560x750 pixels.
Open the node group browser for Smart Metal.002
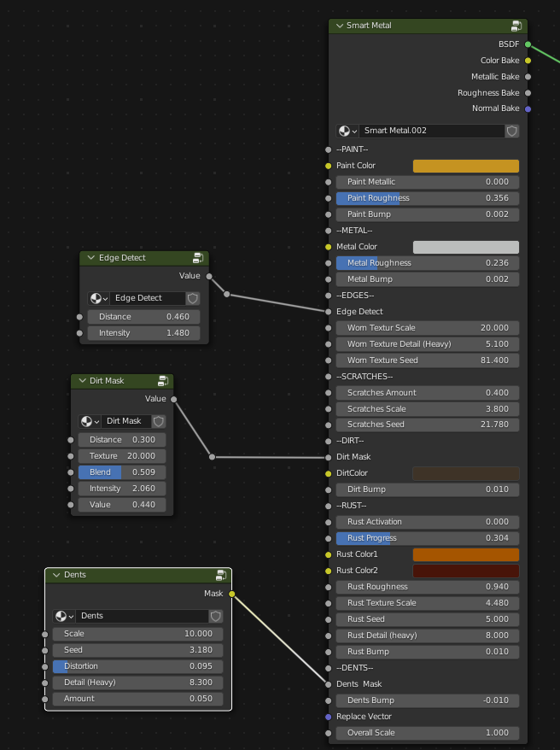[347, 131]
